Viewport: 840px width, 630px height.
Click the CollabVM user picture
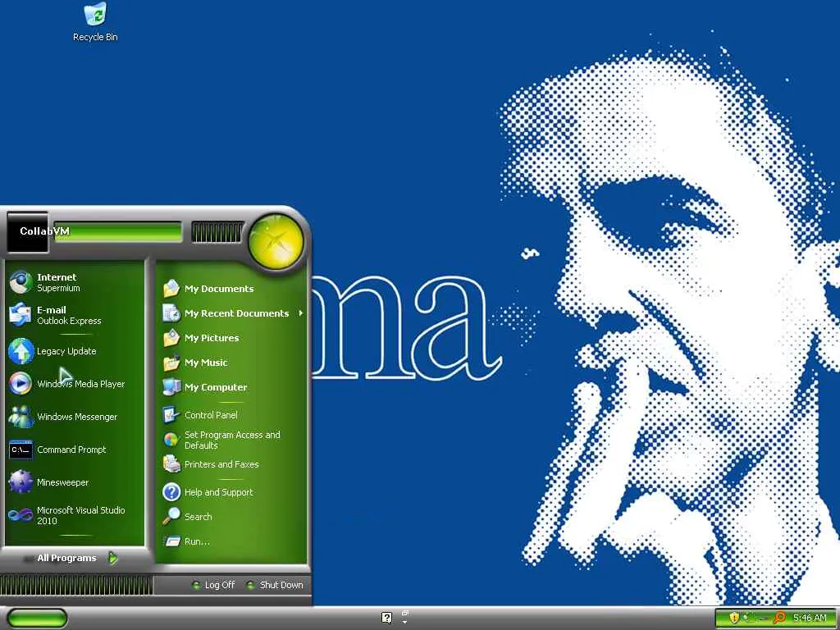tap(27, 232)
